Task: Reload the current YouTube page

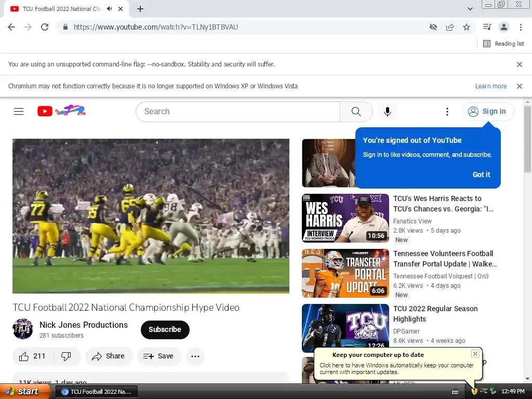Action: click(x=45, y=27)
